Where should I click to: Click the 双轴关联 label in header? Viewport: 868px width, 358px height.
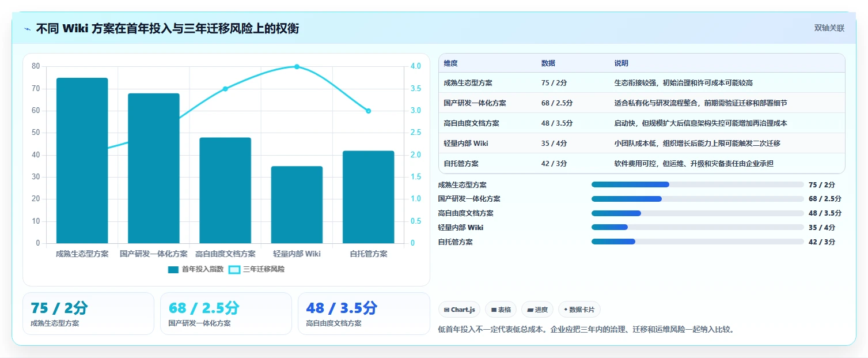(x=829, y=28)
